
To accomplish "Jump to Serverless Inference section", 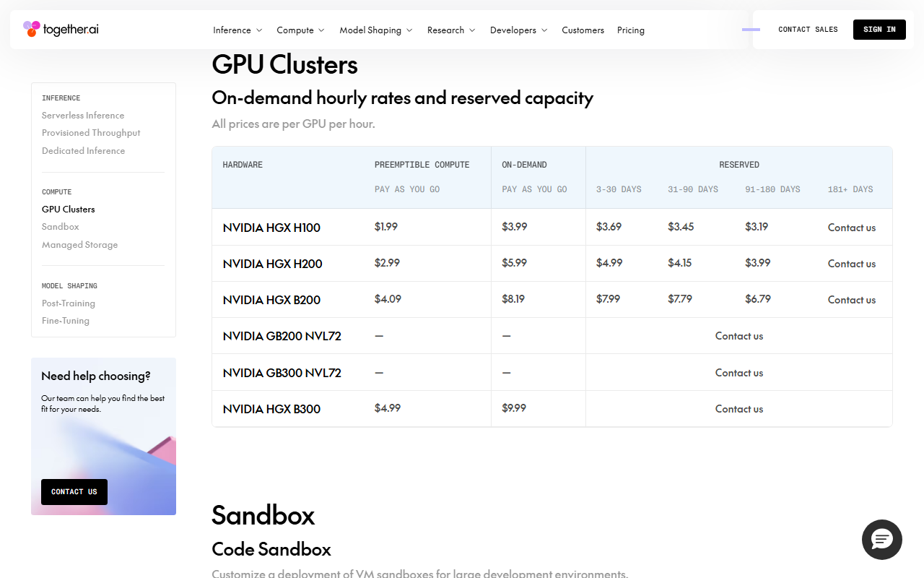I will 83,116.
